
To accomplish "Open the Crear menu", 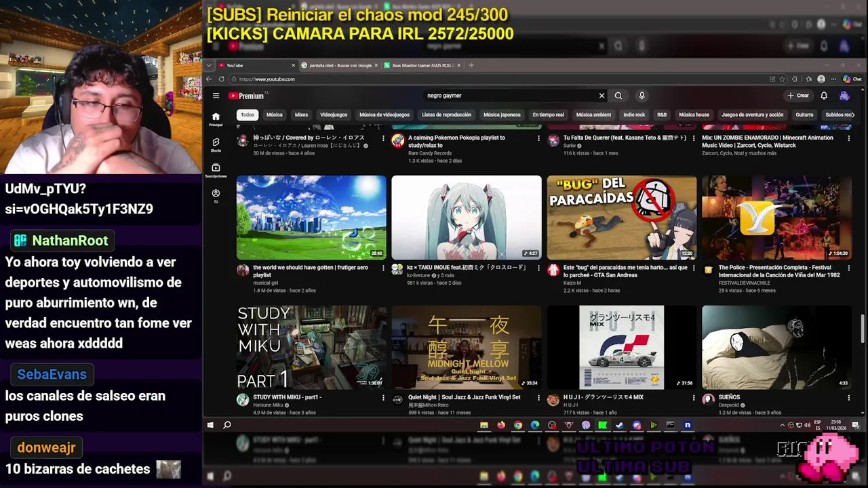I will point(798,96).
